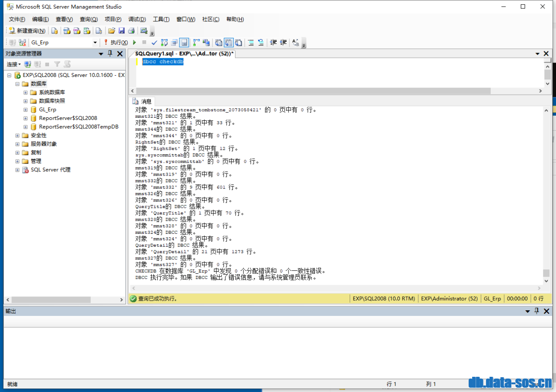Execute the query using the green play icon
Screen dimensions: 556x392
pos(134,42)
